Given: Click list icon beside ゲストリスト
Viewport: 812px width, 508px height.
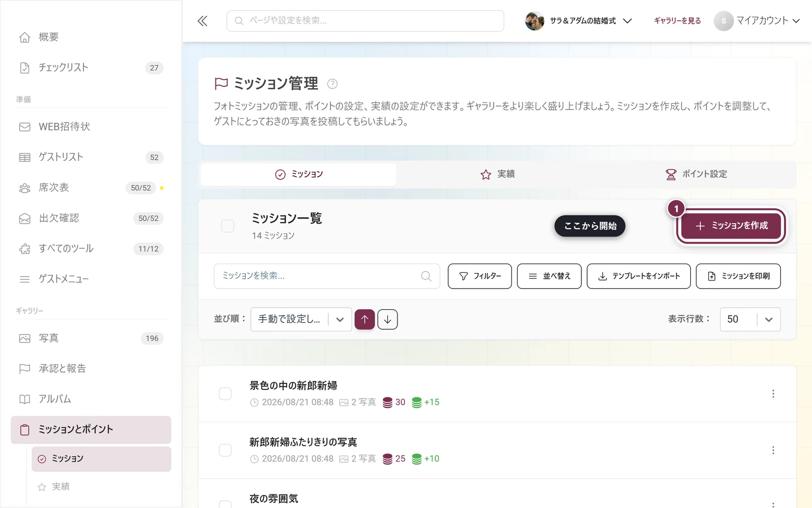Looking at the screenshot, I should click(25, 157).
